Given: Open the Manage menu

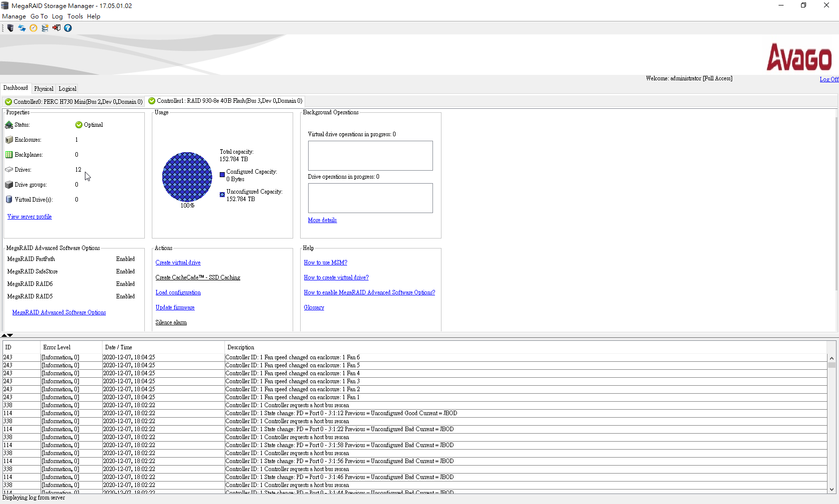Looking at the screenshot, I should coord(14,16).
